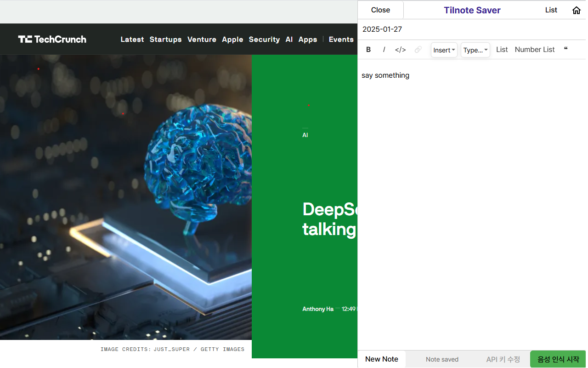The image size is (588, 368).
Task: Open the Latest section on TechCrunch
Action: click(x=132, y=40)
